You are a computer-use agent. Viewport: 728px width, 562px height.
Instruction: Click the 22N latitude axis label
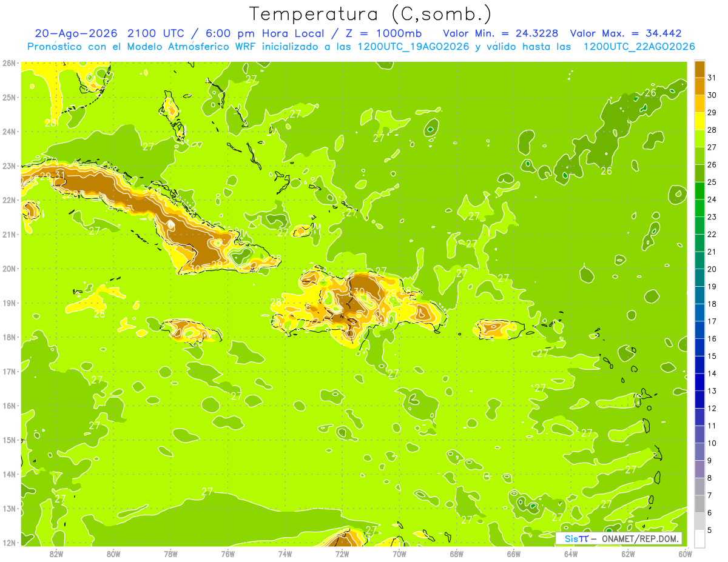tap(9, 200)
